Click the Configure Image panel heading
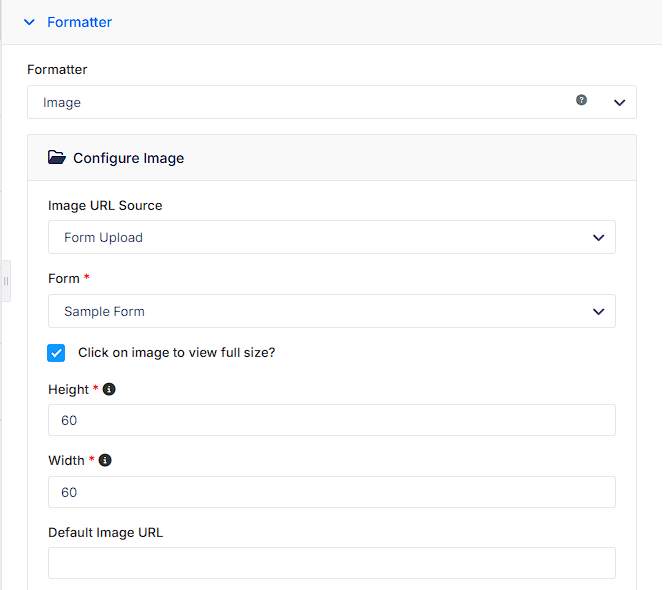Viewport: 664px width, 590px height. pos(128,158)
